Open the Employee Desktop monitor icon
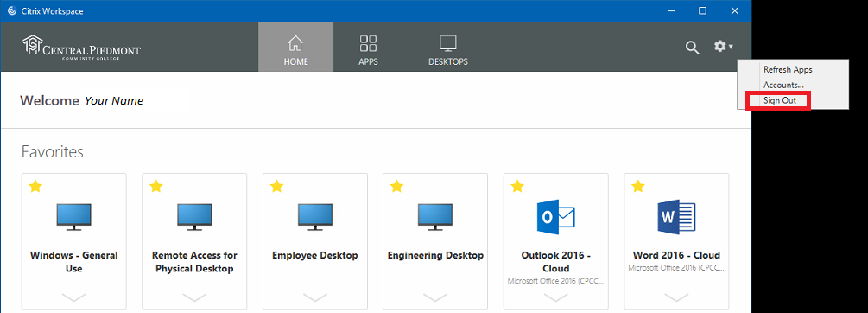The height and width of the screenshot is (313, 868). click(315, 217)
